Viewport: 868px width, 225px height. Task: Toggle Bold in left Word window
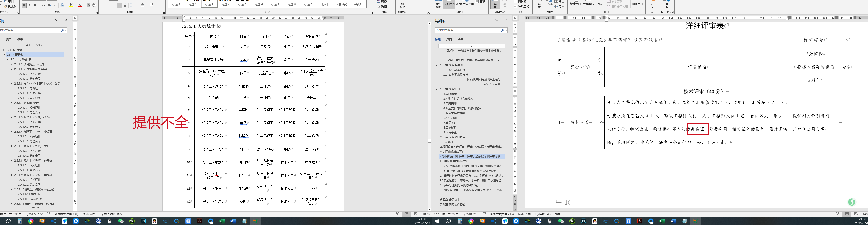[24, 5]
